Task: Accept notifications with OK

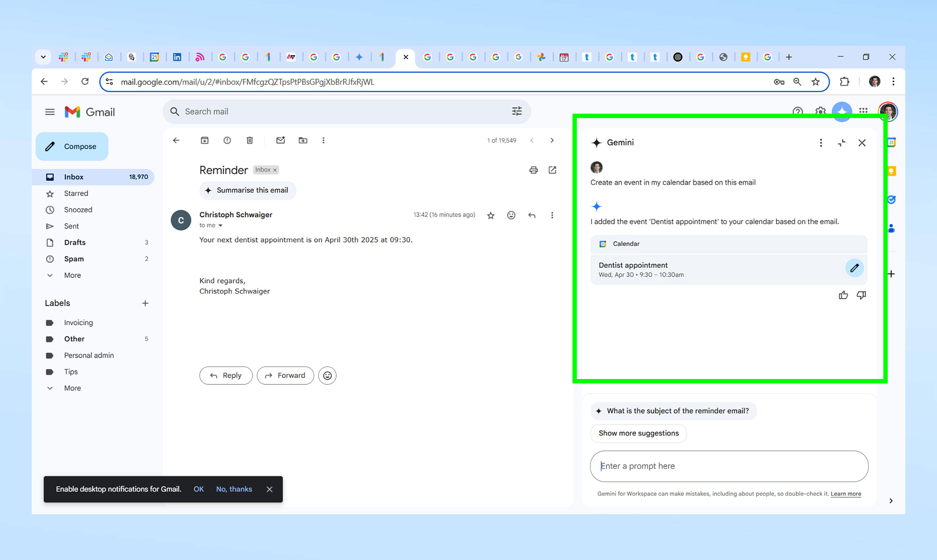Action: (199, 489)
